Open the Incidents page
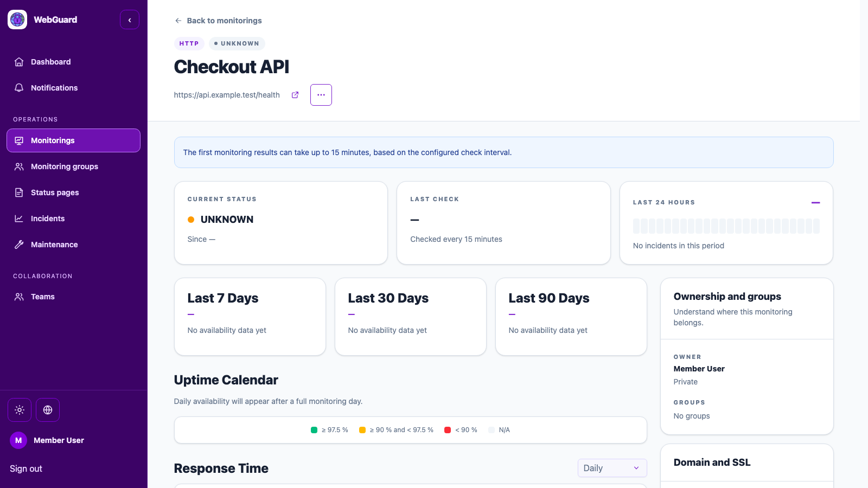Screen dimensions: 868x488 73,219
